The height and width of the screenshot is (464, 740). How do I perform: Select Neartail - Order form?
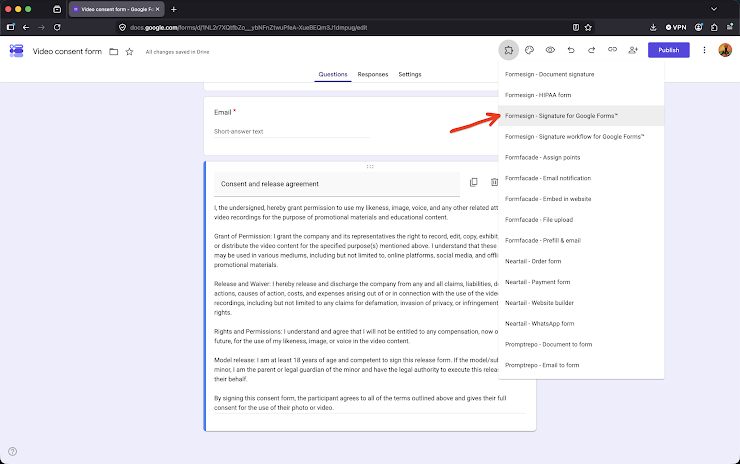(581, 261)
